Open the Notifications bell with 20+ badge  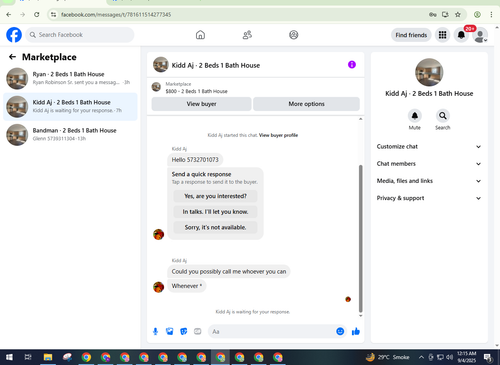pos(461,35)
